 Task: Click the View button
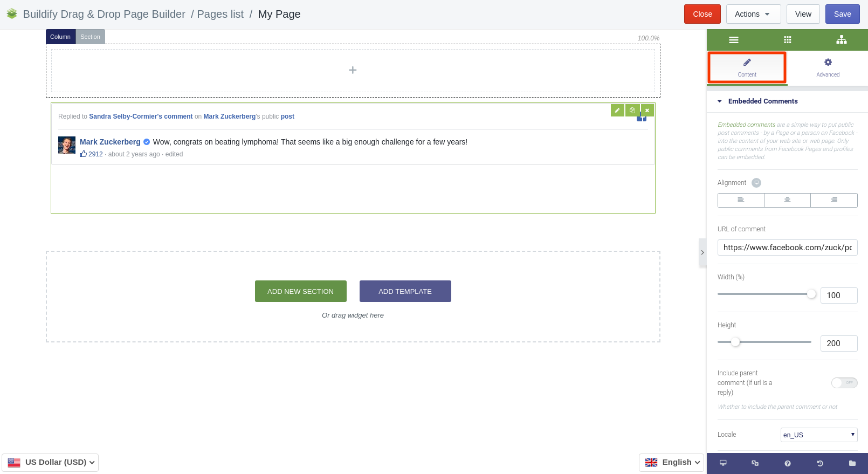coord(803,14)
